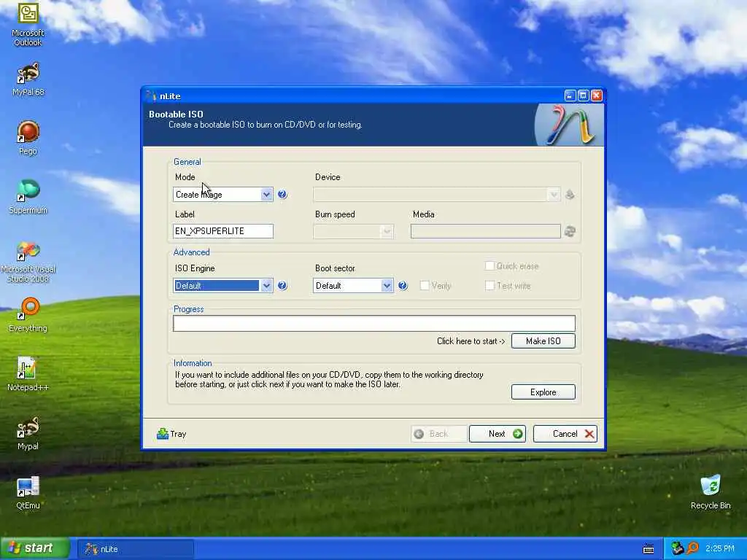Image resolution: width=747 pixels, height=560 pixels.
Task: Click the burner device icon beside Device
Action: coord(570,194)
